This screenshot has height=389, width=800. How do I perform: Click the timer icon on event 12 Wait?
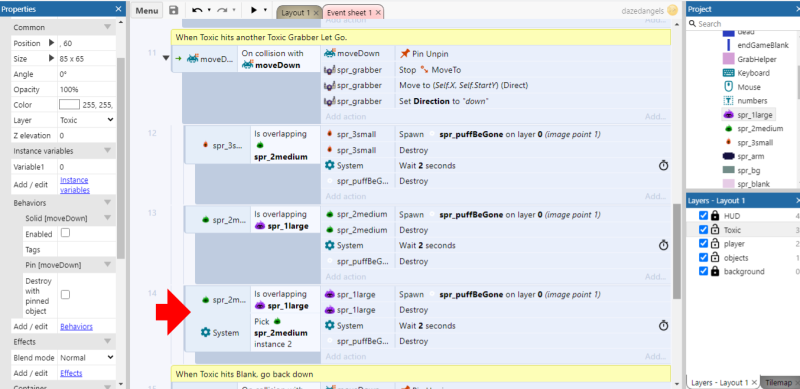[x=663, y=165]
